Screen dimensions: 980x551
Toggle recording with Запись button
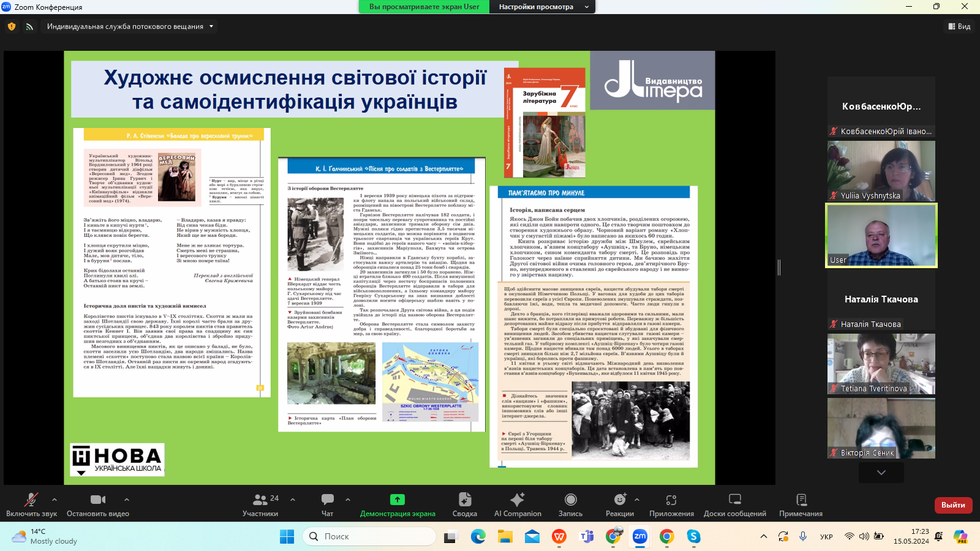(x=570, y=500)
